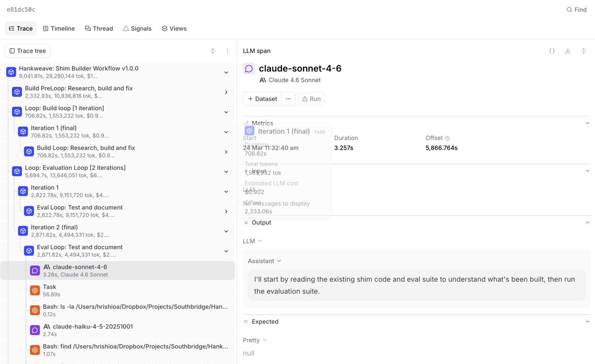Open the Thread tab
This screenshot has width=595, height=364.
(99, 28)
